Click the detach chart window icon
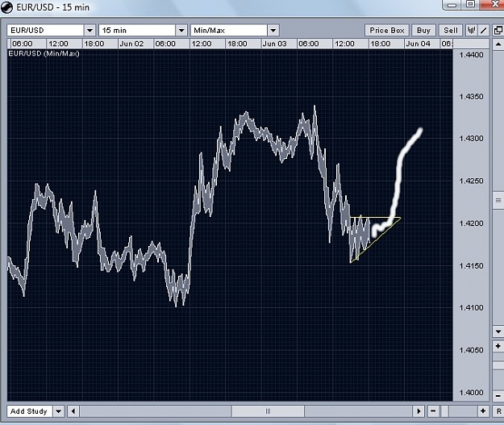 498,31
